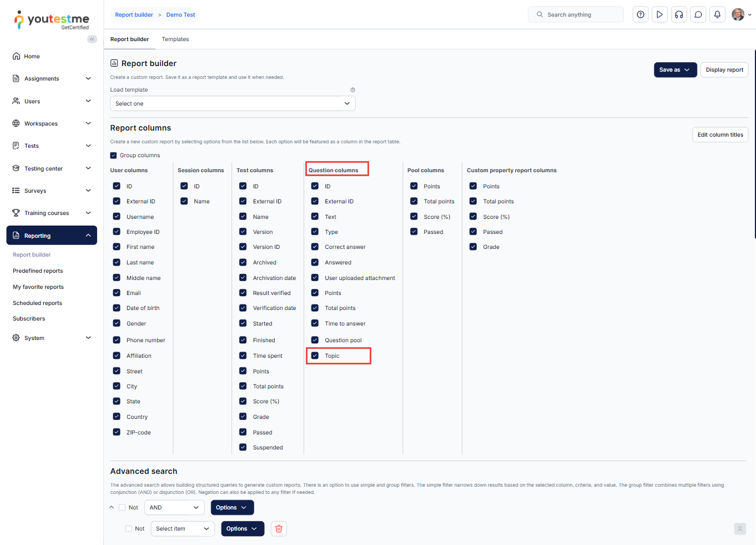Uncheck the Employee ID user column
756x545 pixels.
(117, 232)
